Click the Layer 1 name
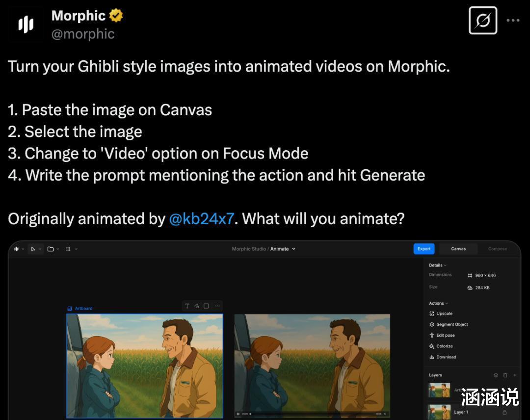The image size is (530, 420). point(461,412)
